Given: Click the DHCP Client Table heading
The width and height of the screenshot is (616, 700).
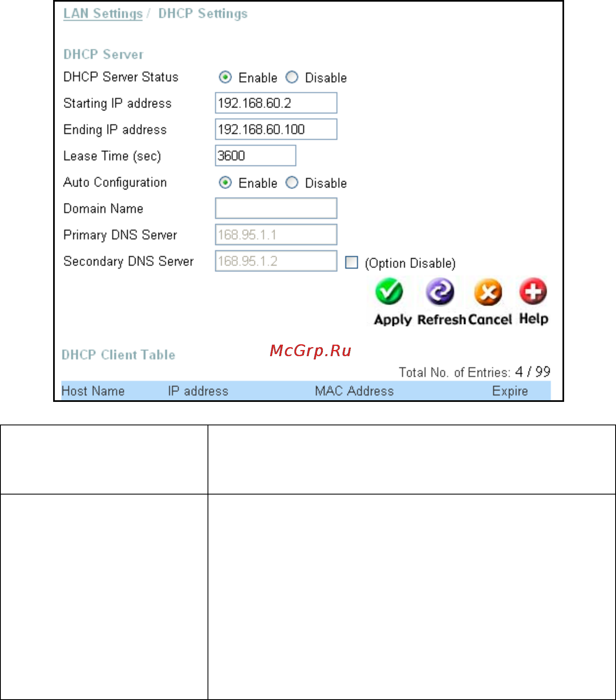Looking at the screenshot, I should 119,355.
